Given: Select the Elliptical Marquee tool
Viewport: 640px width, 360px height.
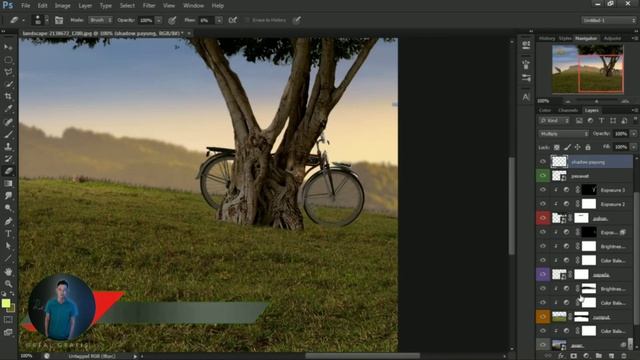Looking at the screenshot, I should point(8,60).
